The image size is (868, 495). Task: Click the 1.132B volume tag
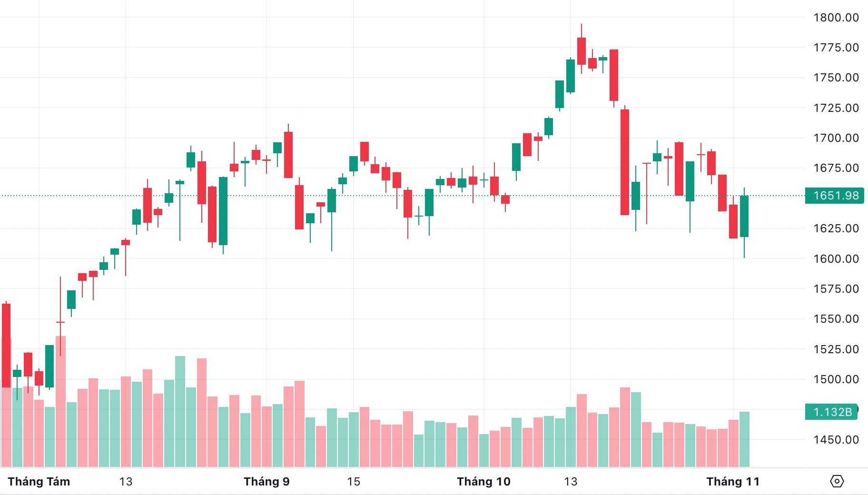pyautogui.click(x=832, y=412)
